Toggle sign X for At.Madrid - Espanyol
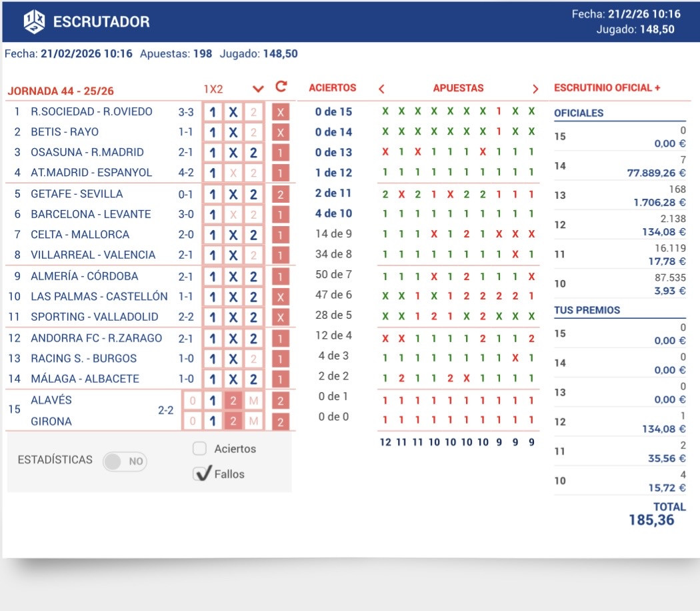The height and width of the screenshot is (611, 700). pyautogui.click(x=233, y=173)
